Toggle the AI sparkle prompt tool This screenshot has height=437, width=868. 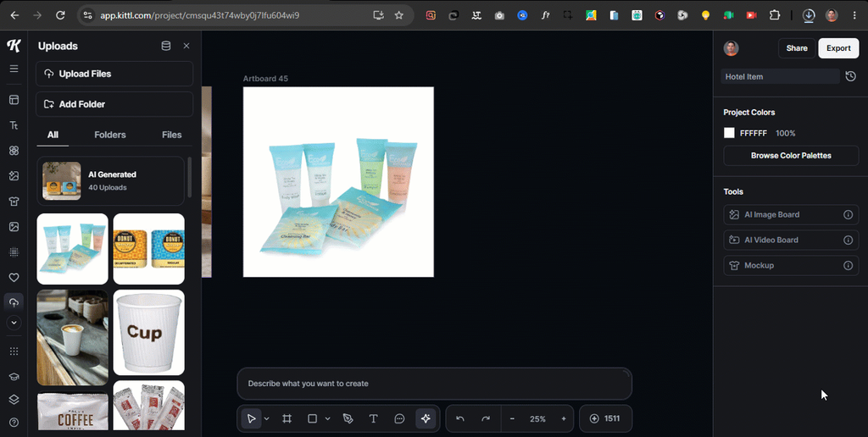tap(426, 418)
